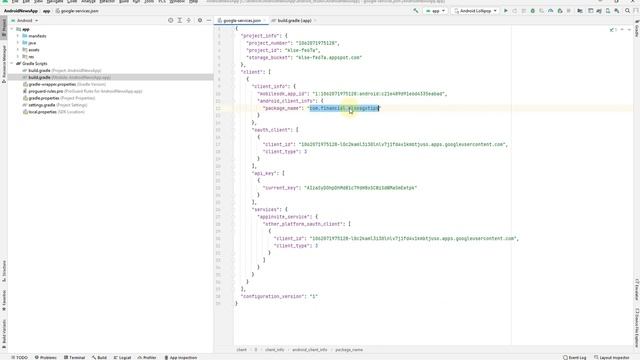Viewport: 640px width, 360px height.
Task: Click the Make Project hammer icon
Action: point(416,11)
